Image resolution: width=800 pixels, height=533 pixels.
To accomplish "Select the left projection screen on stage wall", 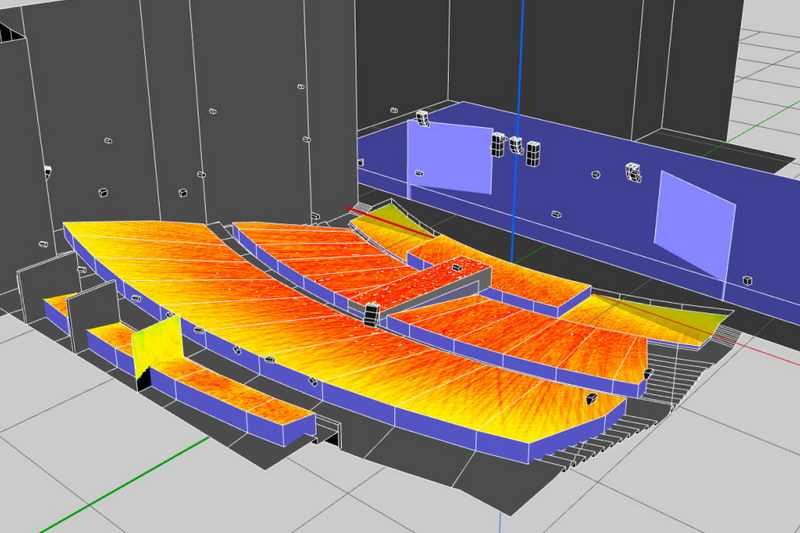I will click(x=449, y=158).
